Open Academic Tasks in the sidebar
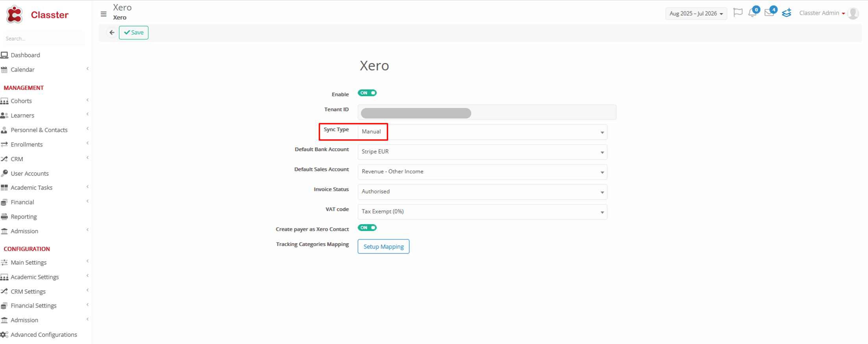This screenshot has width=868, height=344. tap(31, 188)
